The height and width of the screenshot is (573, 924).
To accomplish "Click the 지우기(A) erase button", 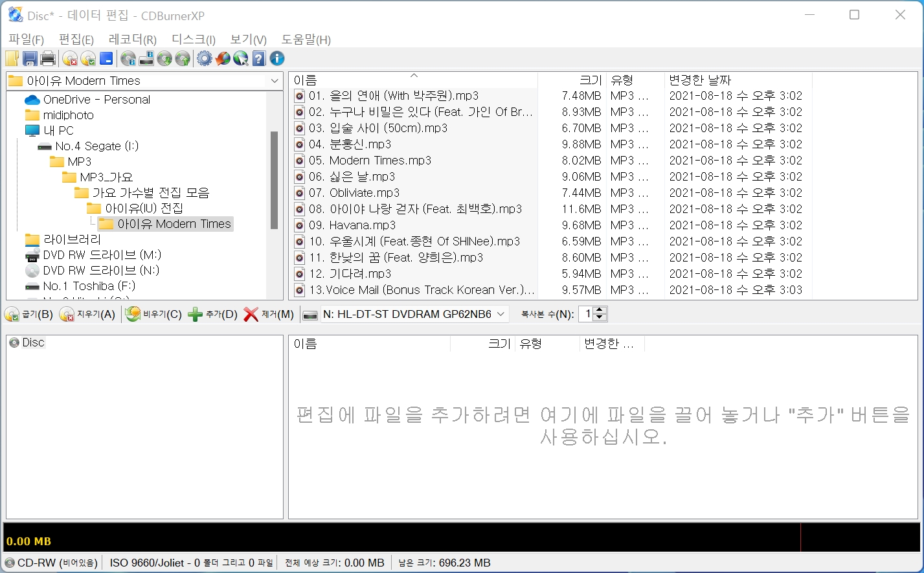I will point(87,315).
